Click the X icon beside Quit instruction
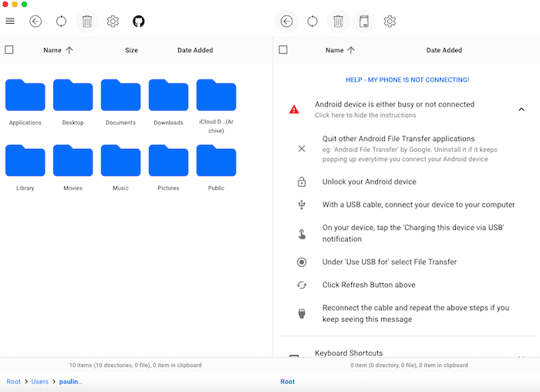The image size is (540, 392). [302, 148]
